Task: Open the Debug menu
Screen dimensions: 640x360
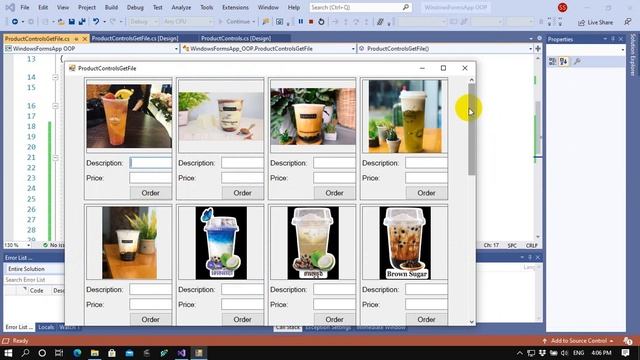Action: 135,7
